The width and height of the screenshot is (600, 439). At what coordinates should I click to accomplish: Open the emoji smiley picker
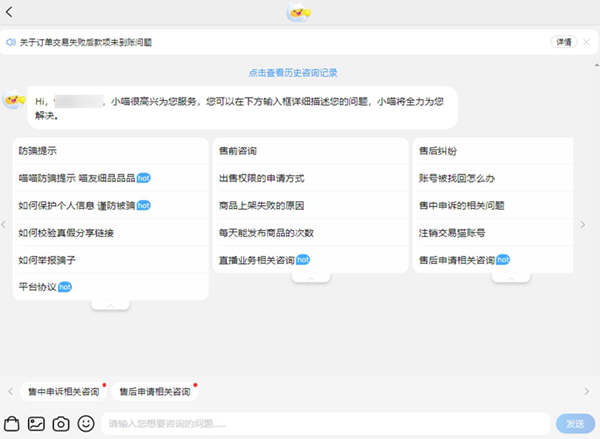pos(86,423)
